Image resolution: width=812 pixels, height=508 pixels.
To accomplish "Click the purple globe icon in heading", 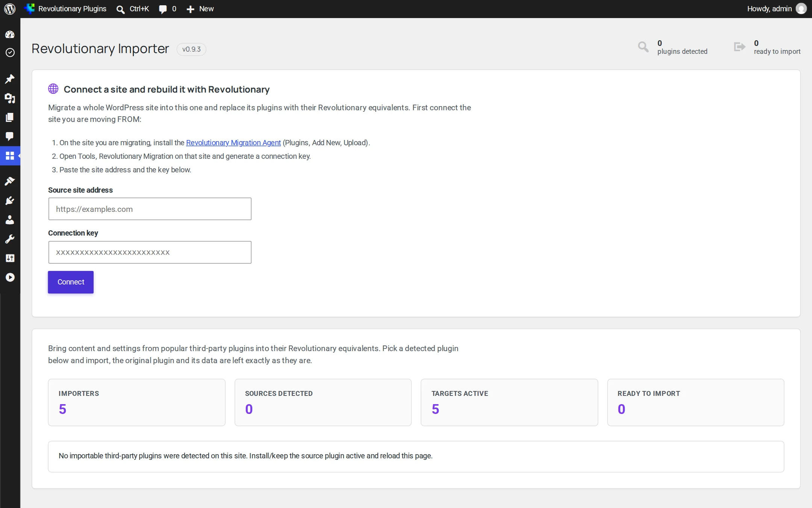I will [x=53, y=89].
